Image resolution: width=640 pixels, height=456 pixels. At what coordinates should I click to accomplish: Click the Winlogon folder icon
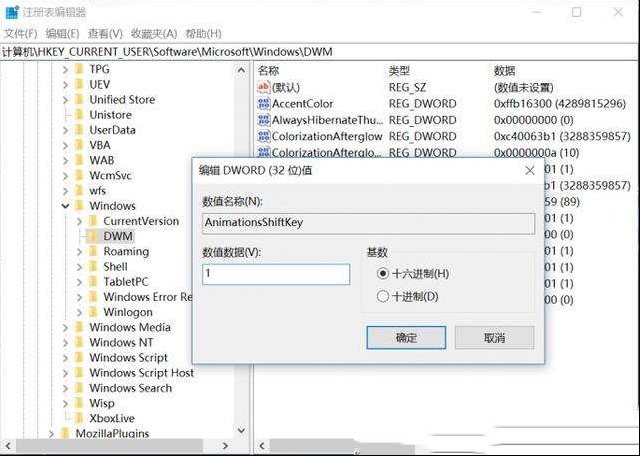pyautogui.click(x=93, y=312)
